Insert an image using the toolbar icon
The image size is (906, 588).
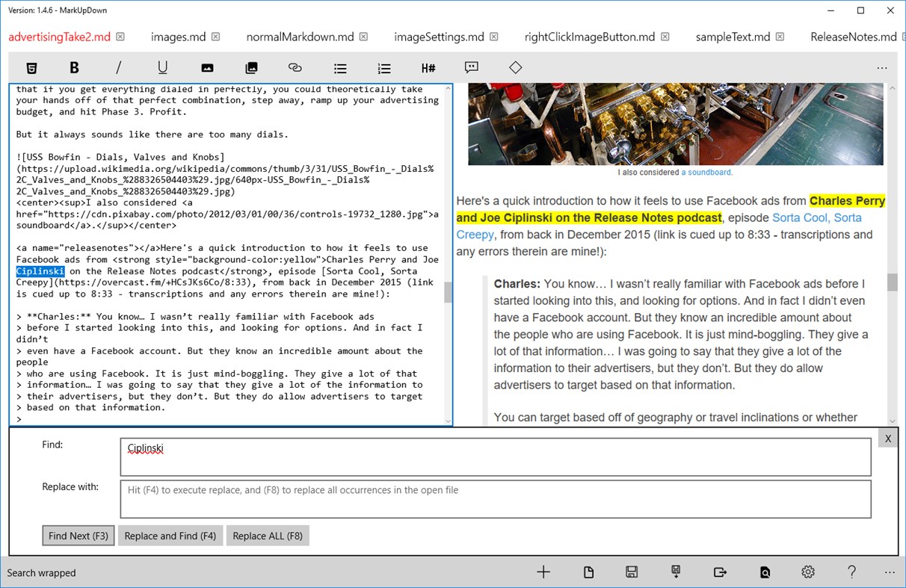[x=206, y=67]
